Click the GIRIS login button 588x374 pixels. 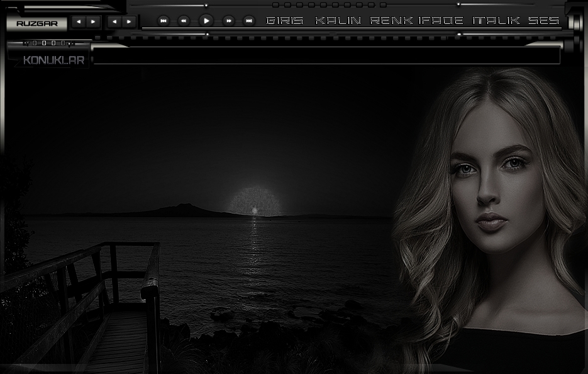285,21
